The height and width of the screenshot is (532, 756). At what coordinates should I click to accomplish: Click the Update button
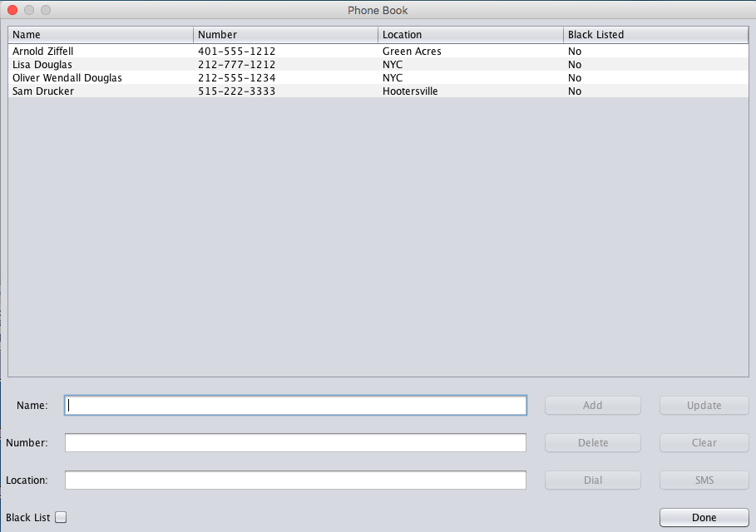tap(704, 406)
